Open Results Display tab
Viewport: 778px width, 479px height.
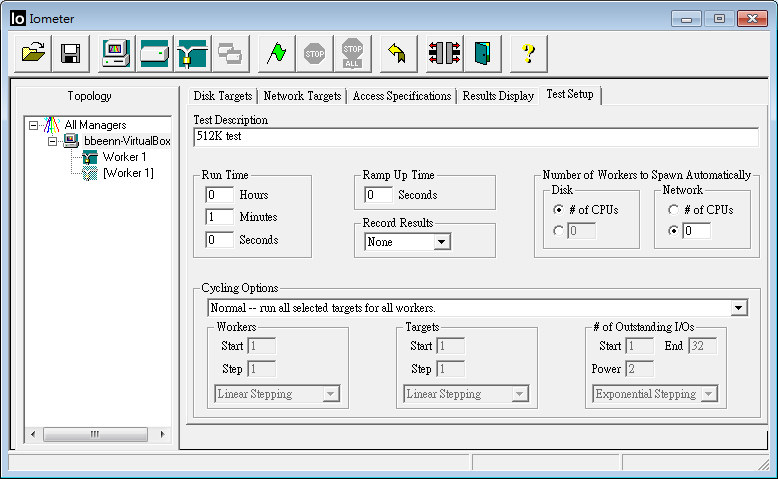click(x=498, y=96)
